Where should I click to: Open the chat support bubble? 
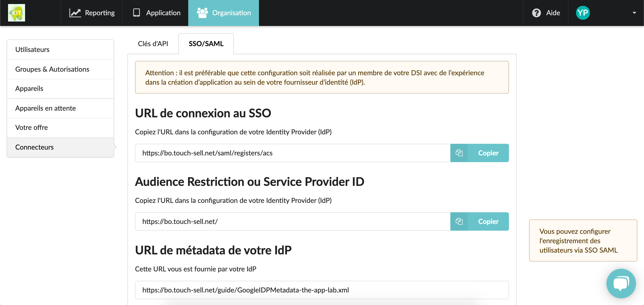(621, 283)
